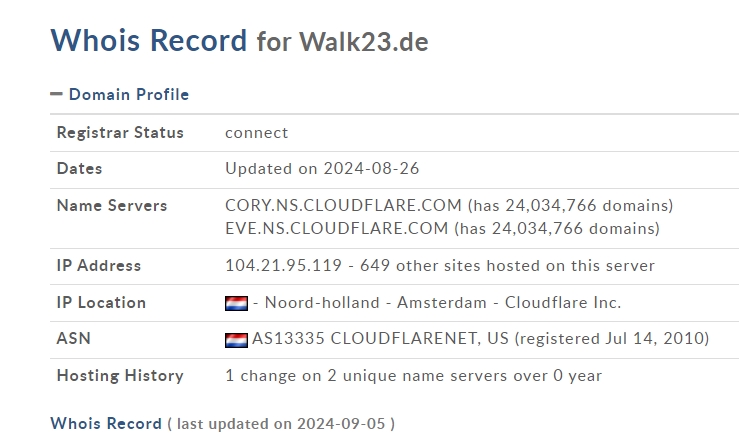
Task: Open the bottom Whois Record link
Action: [x=105, y=423]
